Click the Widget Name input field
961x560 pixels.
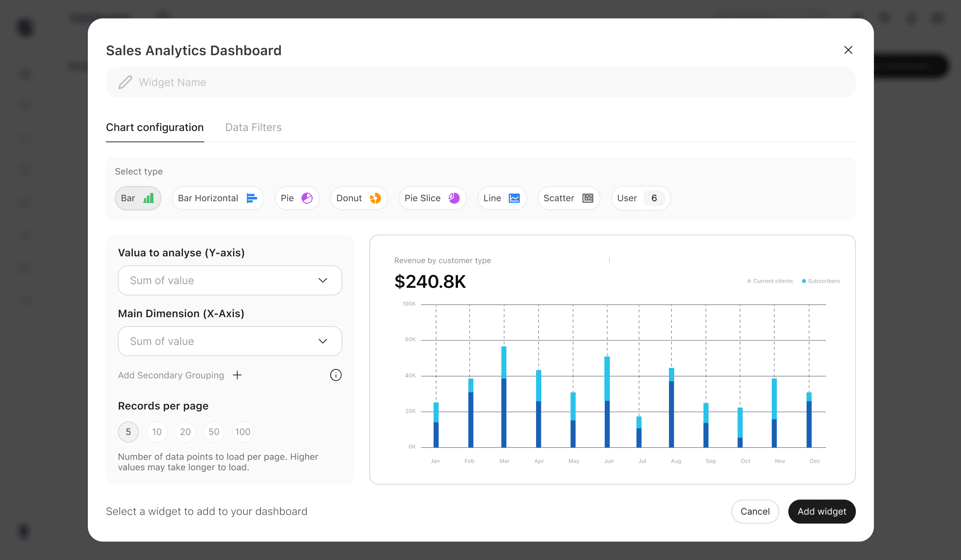click(x=480, y=82)
